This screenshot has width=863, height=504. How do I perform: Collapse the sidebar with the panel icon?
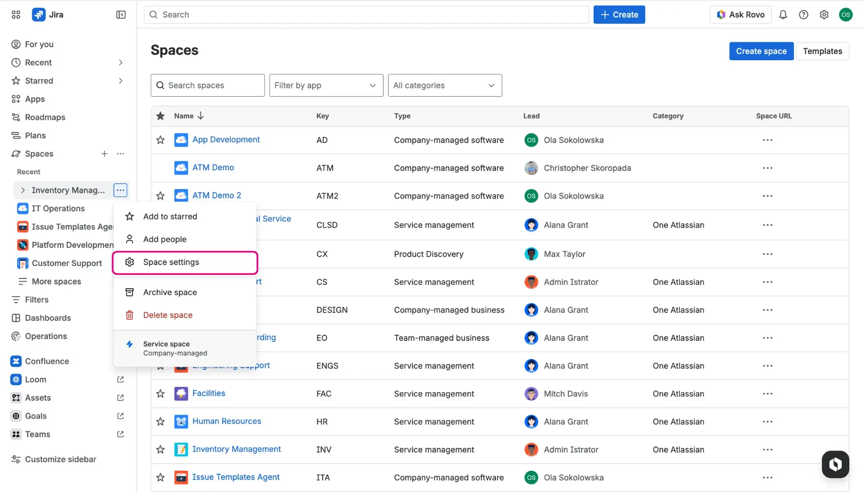[x=121, y=15]
